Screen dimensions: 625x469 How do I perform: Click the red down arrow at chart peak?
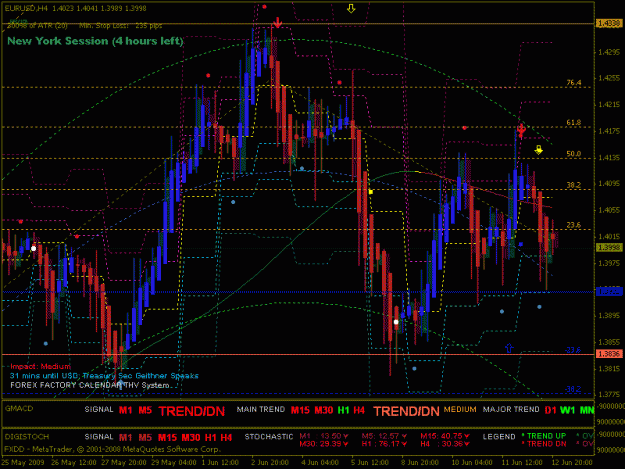[x=277, y=23]
